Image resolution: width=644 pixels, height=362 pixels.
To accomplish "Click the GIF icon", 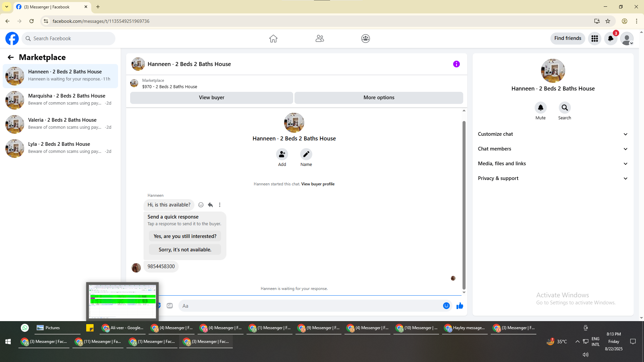I will 170,306.
